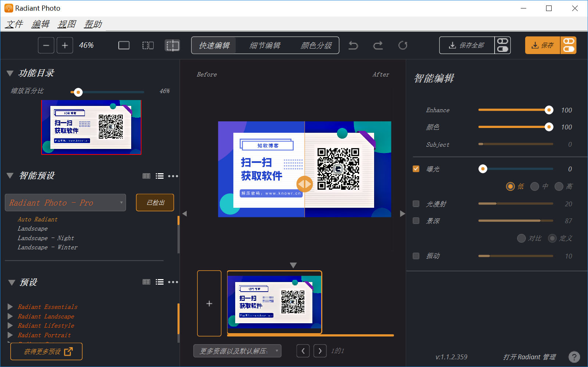Image resolution: width=588 pixels, height=367 pixels.
Task: Enable the 景深 checkbox
Action: tap(416, 221)
